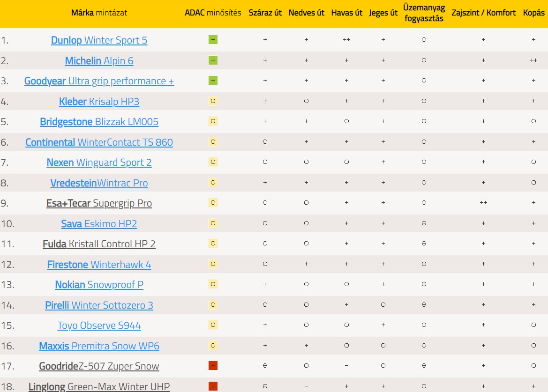Image resolution: width=548 pixels, height=392 pixels.
Task: Open the Toyo Observe S944 link
Action: tap(99, 325)
